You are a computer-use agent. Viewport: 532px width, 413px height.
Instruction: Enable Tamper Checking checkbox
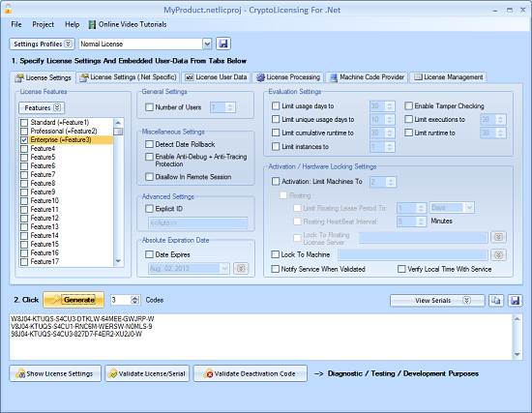pos(408,105)
